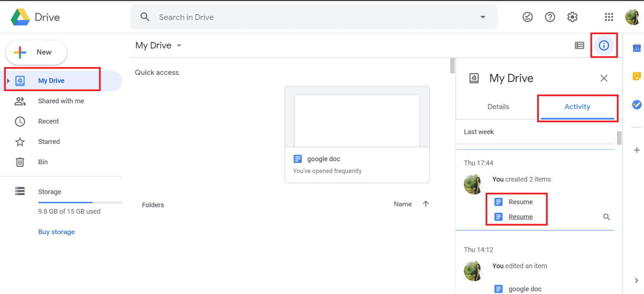Screen dimensions: 644x294
Task: Open Google Keep side panel icon
Action: pos(636,76)
